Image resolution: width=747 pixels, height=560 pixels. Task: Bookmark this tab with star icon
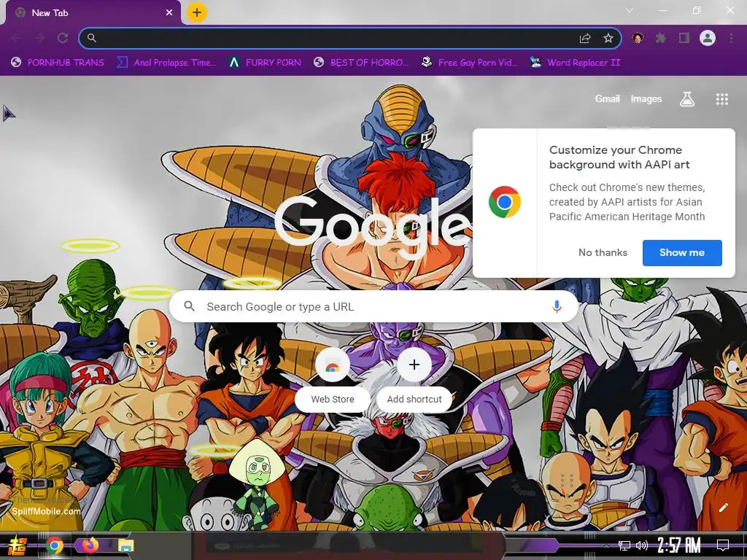coord(608,38)
